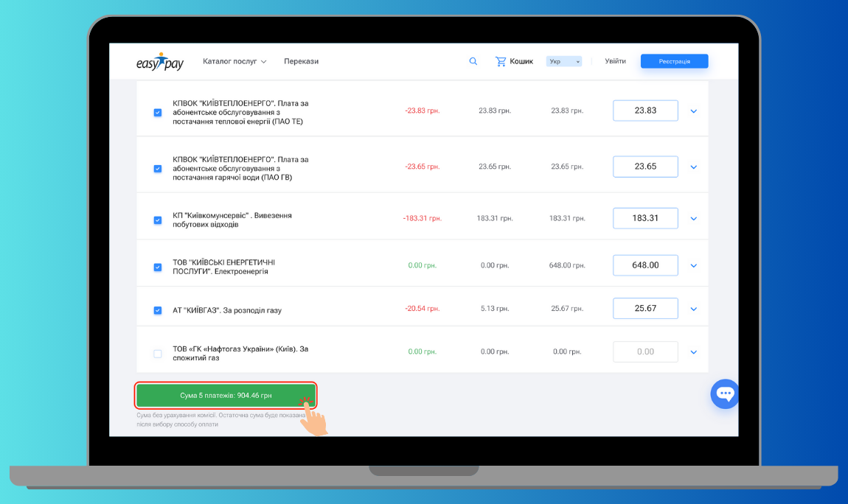Click the 25.67 gas amount field
This screenshot has height=504, width=848.
(645, 308)
